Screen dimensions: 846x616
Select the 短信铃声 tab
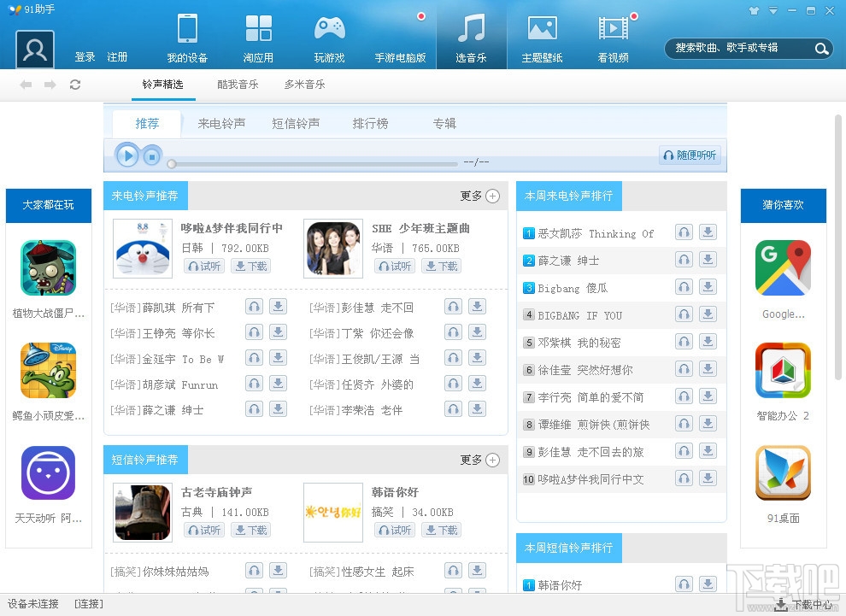[x=296, y=124]
